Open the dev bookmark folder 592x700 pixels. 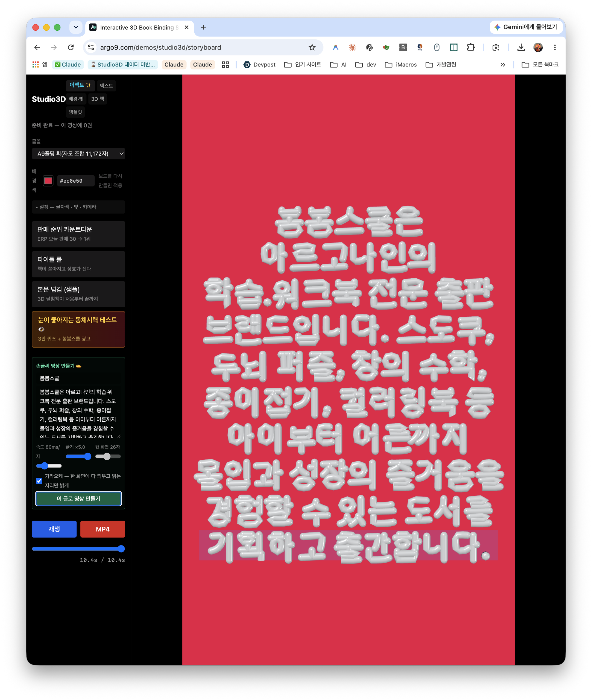(366, 65)
